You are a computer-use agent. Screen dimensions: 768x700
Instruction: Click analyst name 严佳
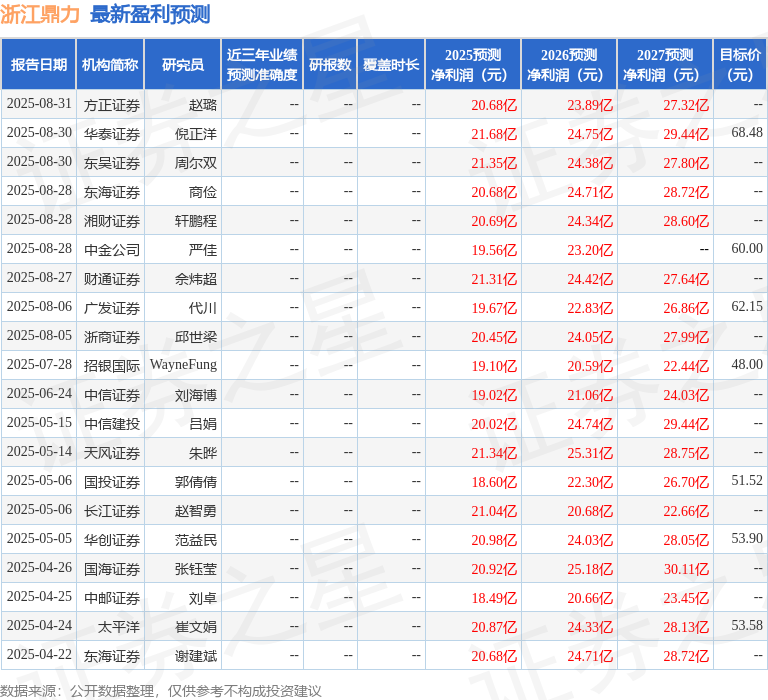click(x=203, y=250)
